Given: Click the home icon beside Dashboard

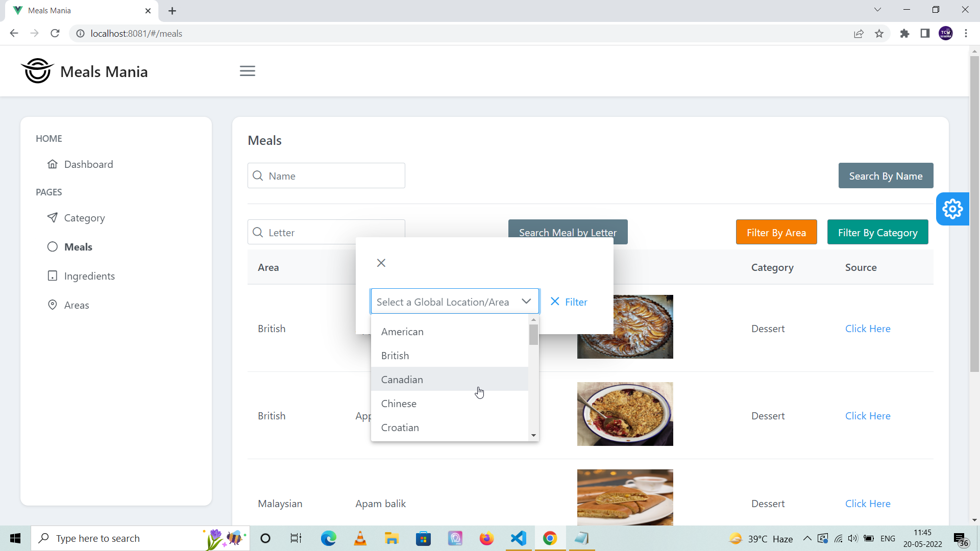Looking at the screenshot, I should pos(52,164).
